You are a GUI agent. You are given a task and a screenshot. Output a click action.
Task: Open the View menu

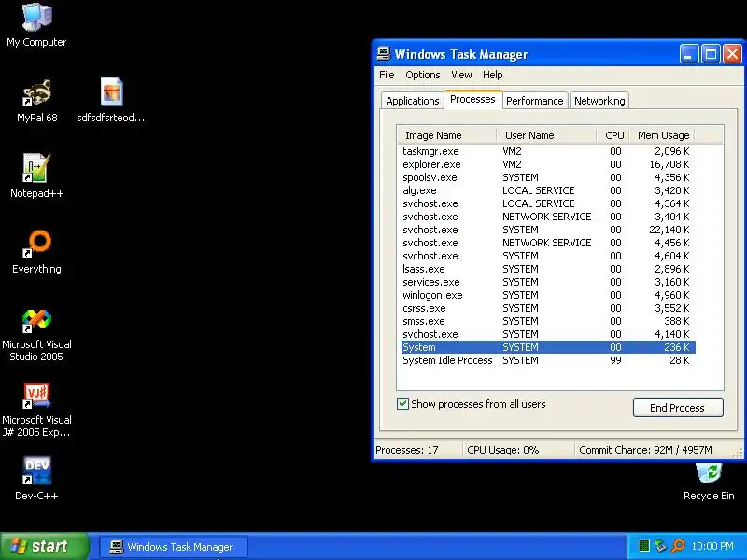(x=461, y=75)
